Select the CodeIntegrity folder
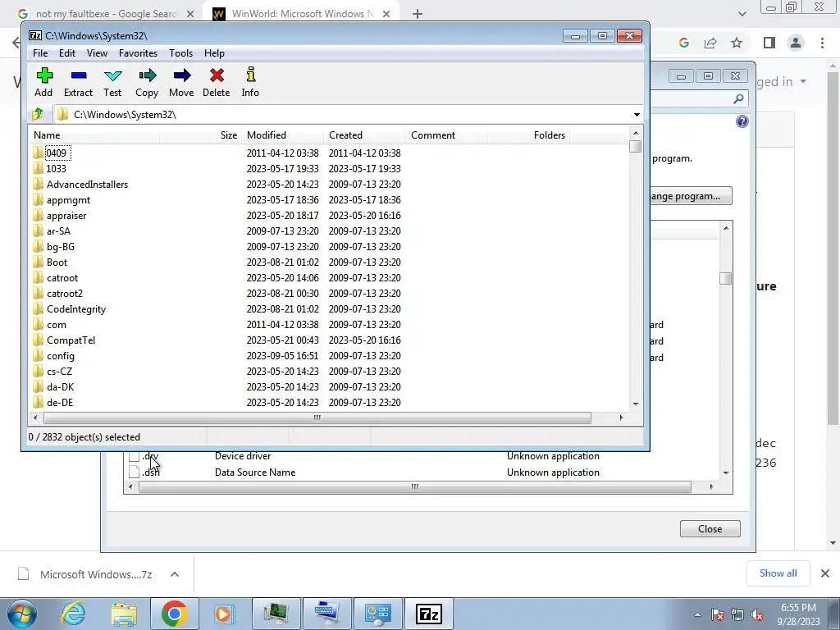840x630 pixels. coord(76,309)
